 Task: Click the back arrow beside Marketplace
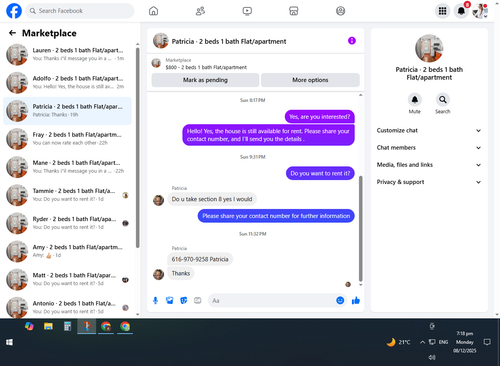tap(12, 33)
